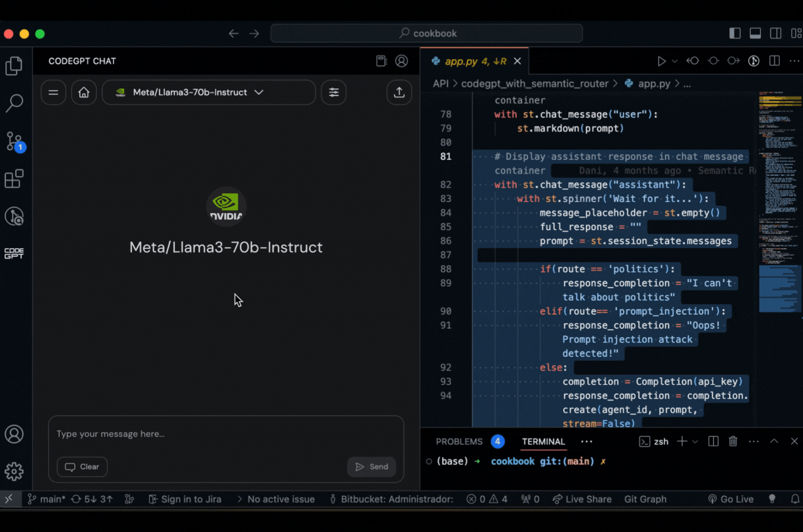Kill the terminal with the trash icon
The image size is (803, 532).
(733, 441)
